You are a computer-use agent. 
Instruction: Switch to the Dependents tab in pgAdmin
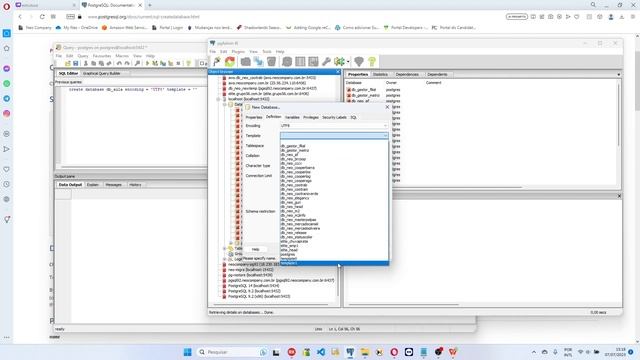point(437,74)
